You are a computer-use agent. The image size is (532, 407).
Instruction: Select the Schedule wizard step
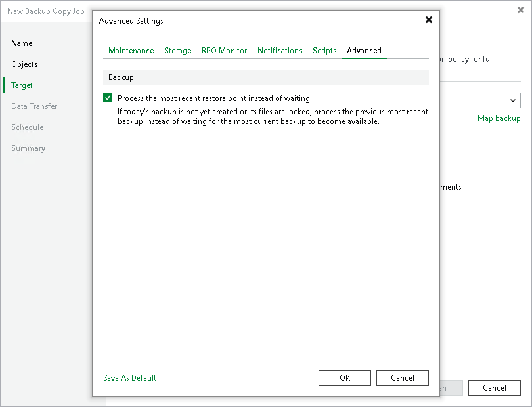click(x=27, y=127)
